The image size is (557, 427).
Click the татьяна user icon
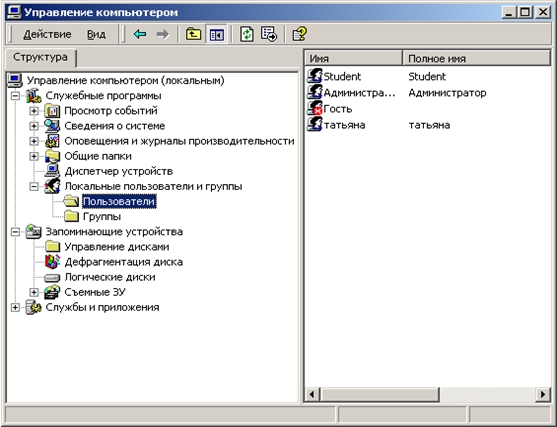point(315,125)
